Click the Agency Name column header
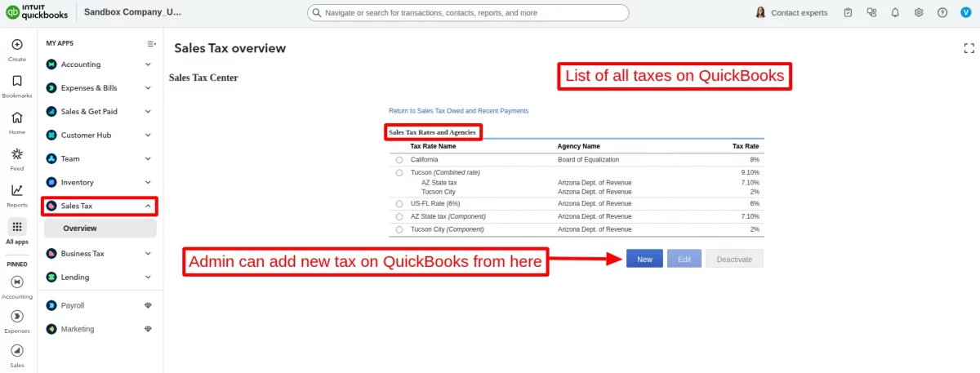 click(x=579, y=146)
